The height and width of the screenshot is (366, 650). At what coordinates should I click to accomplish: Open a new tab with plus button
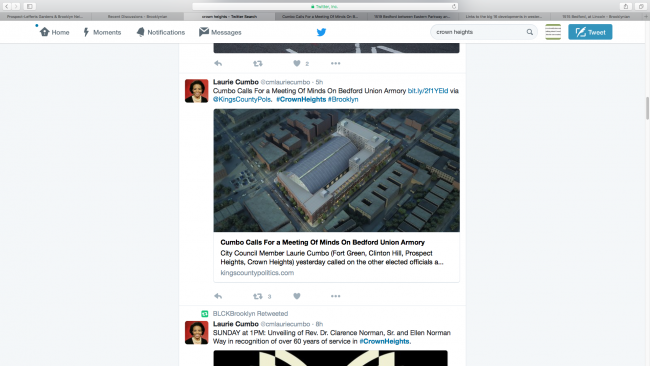coord(646,17)
